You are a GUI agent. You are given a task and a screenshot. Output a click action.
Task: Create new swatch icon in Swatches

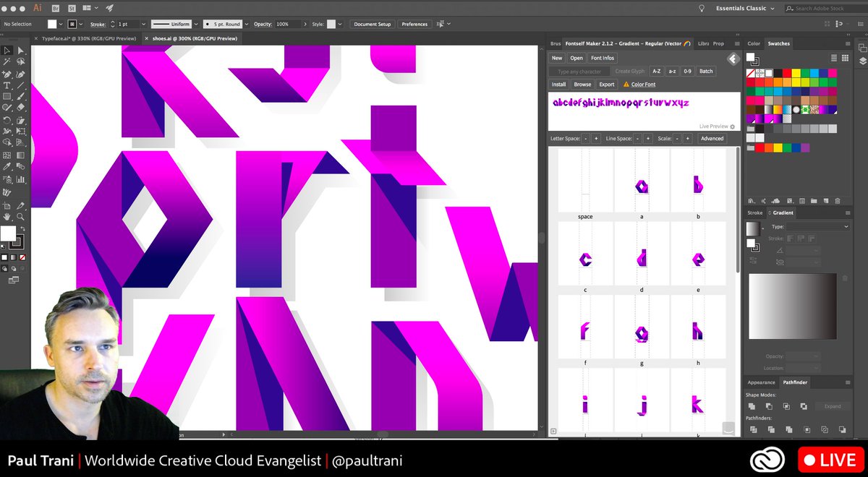click(825, 201)
